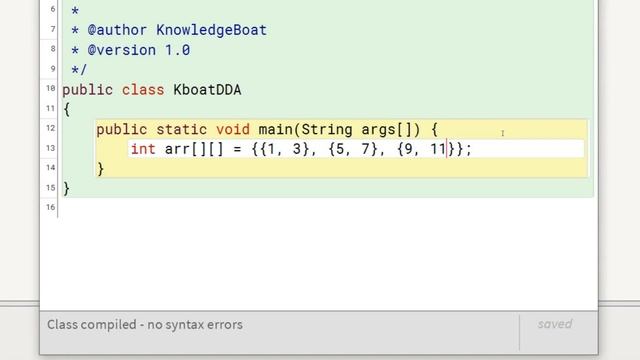Viewport: 640px width, 360px height.
Task: Click the '@author KnowledgeBoat' comment text
Action: [x=177, y=30]
